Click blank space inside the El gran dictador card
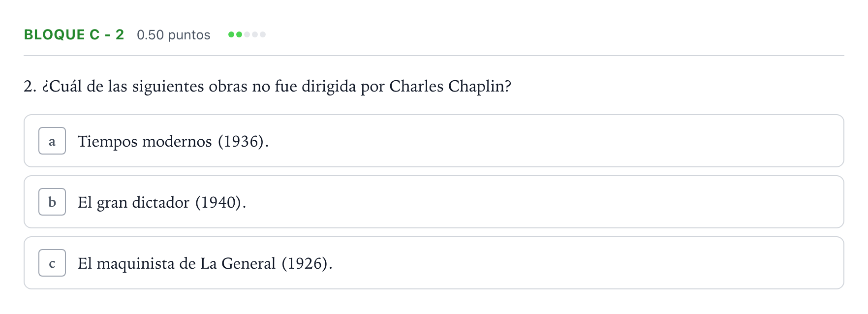The width and height of the screenshot is (868, 314). (x=541, y=202)
